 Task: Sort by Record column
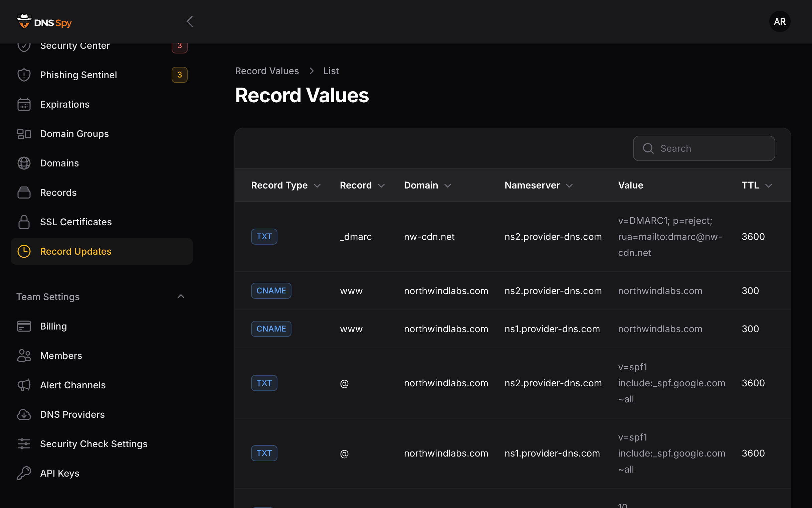(x=362, y=185)
